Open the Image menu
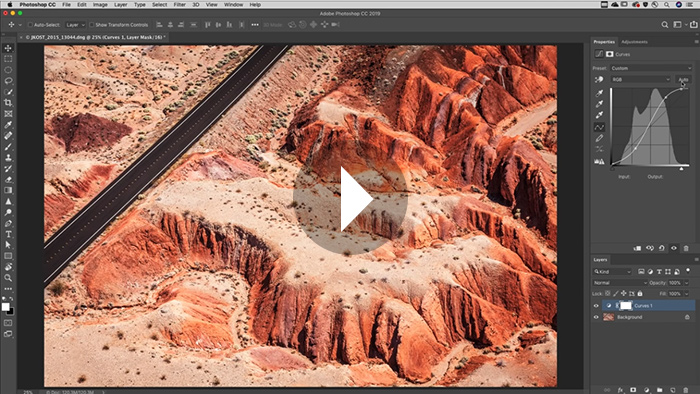 (x=100, y=4)
